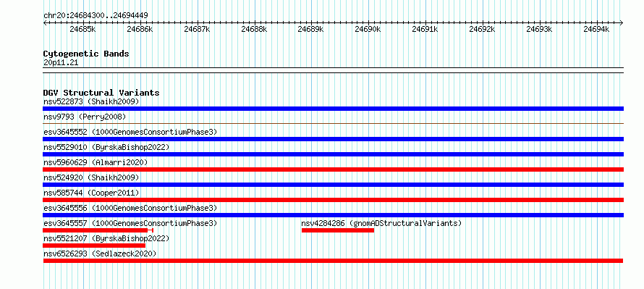The width and height of the screenshot is (644, 289).
Task: Open the nsv5529010 (ByrskaBishop2022) label
Action: 106,147
